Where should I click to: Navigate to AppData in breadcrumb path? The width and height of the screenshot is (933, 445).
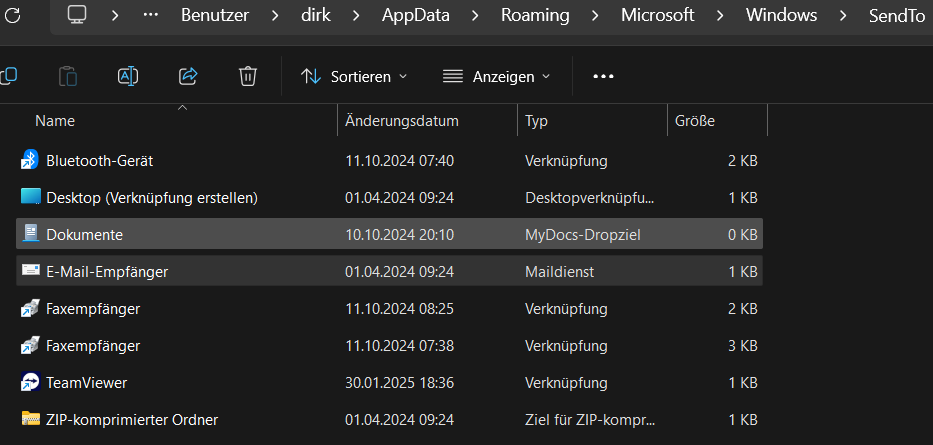click(416, 16)
